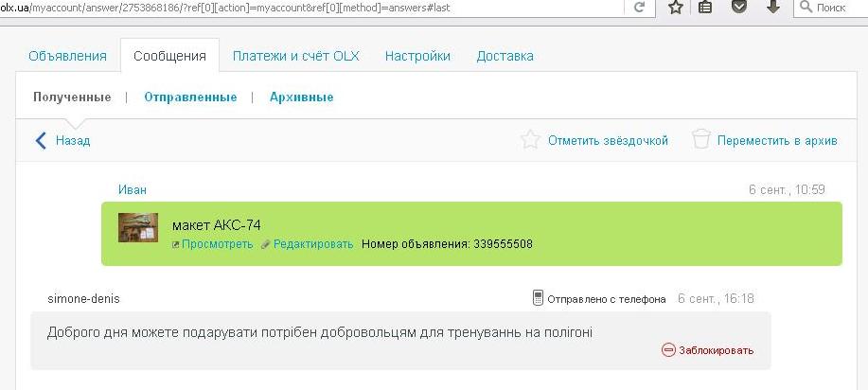Reload the page with the refresh icon

[639, 8]
